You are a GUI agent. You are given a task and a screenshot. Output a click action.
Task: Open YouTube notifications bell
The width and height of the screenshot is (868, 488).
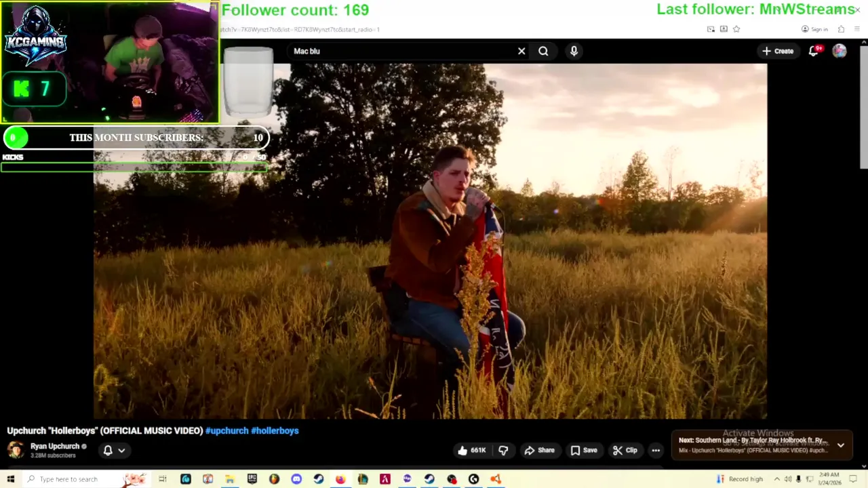point(814,51)
